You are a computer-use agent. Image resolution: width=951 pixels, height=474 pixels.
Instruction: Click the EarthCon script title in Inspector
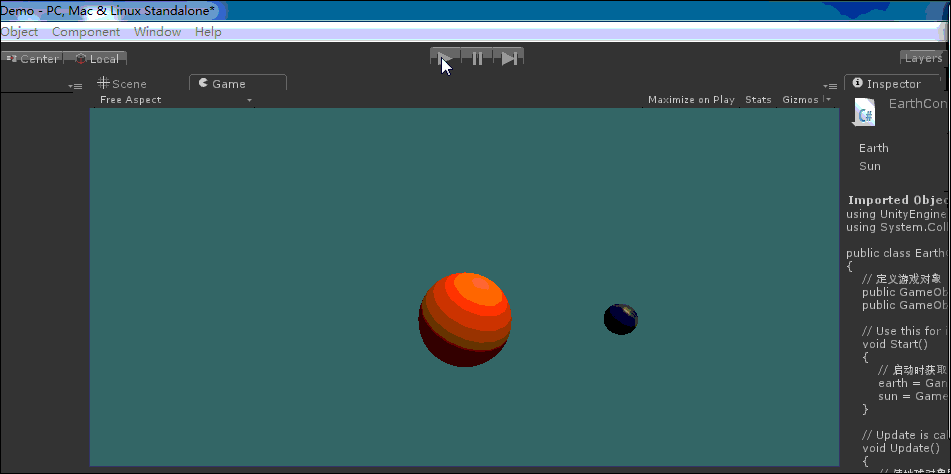coord(918,104)
